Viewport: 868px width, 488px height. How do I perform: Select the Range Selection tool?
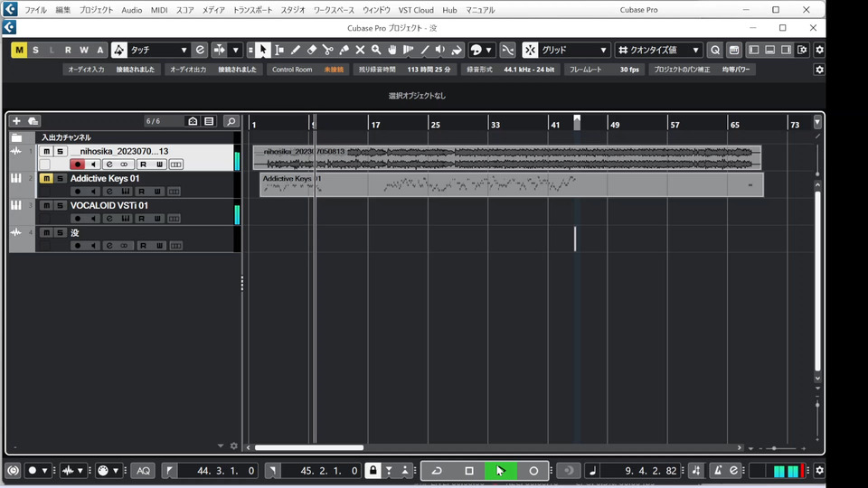pyautogui.click(x=279, y=50)
